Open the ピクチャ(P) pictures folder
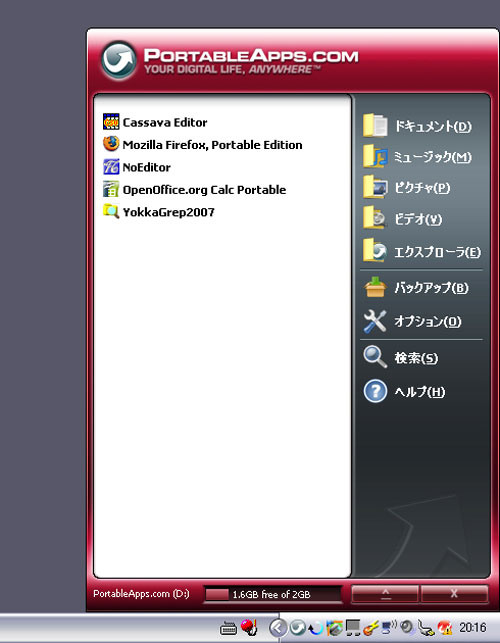Screen dimensions: 500x643 pyautogui.click(x=406, y=188)
